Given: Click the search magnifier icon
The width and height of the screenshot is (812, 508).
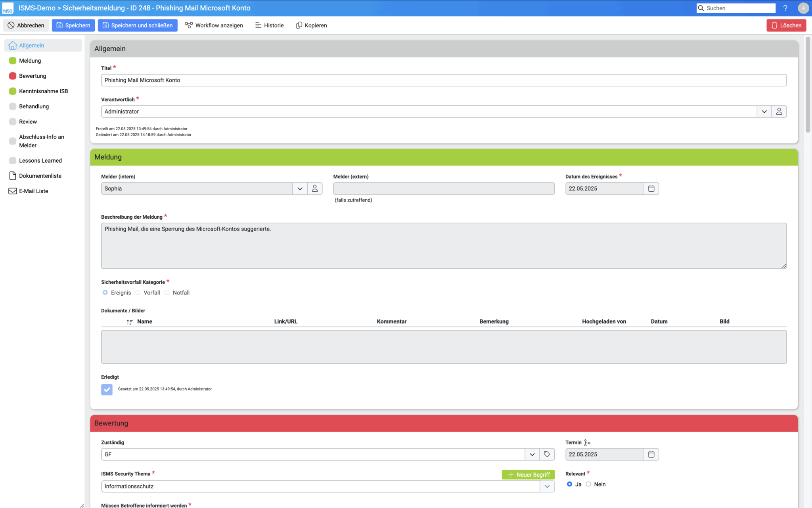Looking at the screenshot, I should pos(701,8).
